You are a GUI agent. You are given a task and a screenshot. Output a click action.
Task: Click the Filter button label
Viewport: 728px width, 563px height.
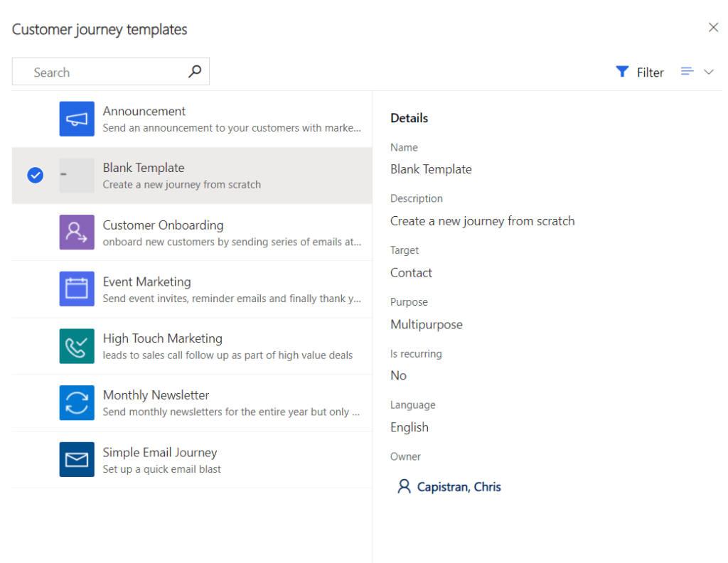pyautogui.click(x=650, y=73)
